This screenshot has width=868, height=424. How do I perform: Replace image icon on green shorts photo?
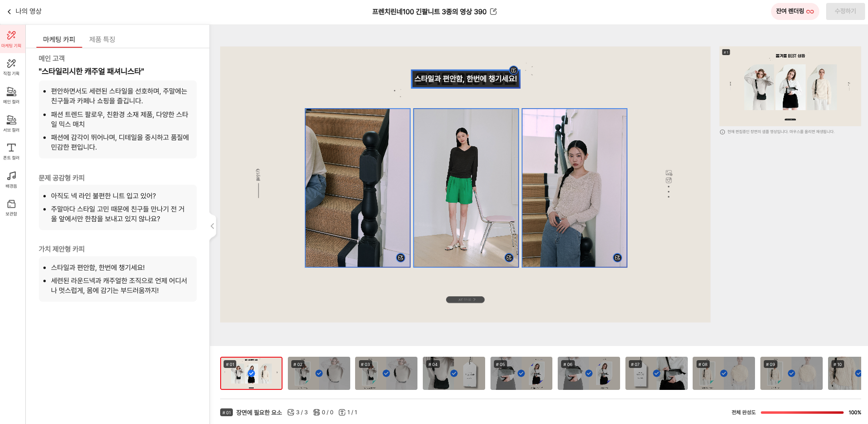coord(509,258)
